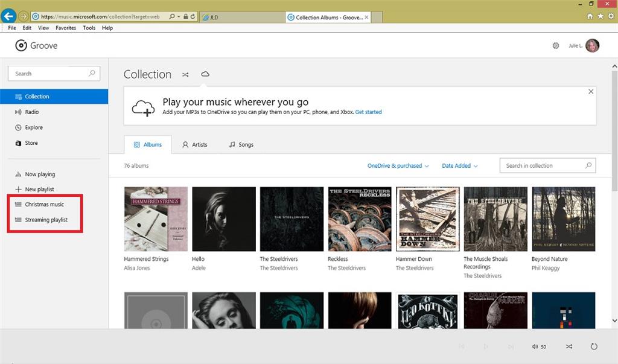Dismiss the OneDrive banner with X
The width and height of the screenshot is (618, 364).
coord(591,92)
